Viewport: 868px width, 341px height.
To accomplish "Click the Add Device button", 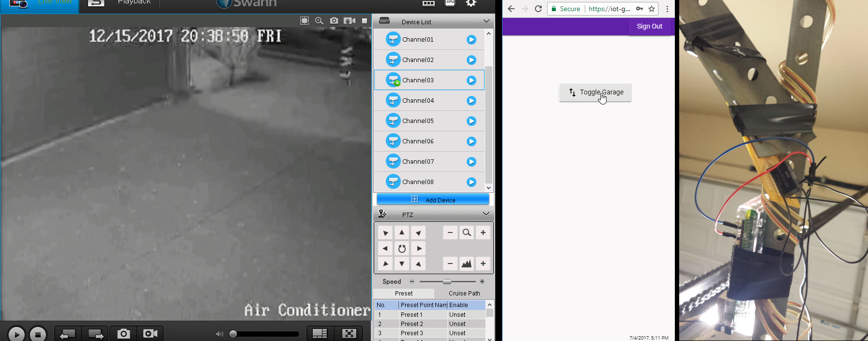I will coord(433,200).
